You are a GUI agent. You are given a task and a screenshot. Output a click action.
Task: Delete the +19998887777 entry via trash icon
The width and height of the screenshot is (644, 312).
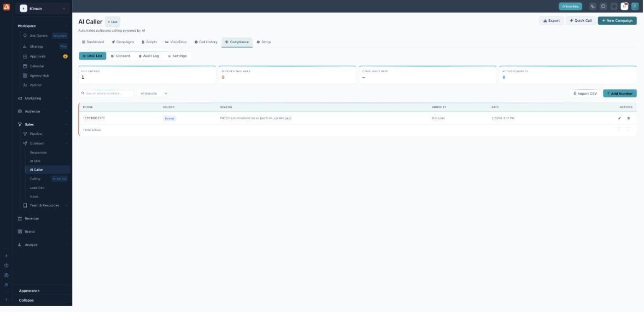point(628,118)
